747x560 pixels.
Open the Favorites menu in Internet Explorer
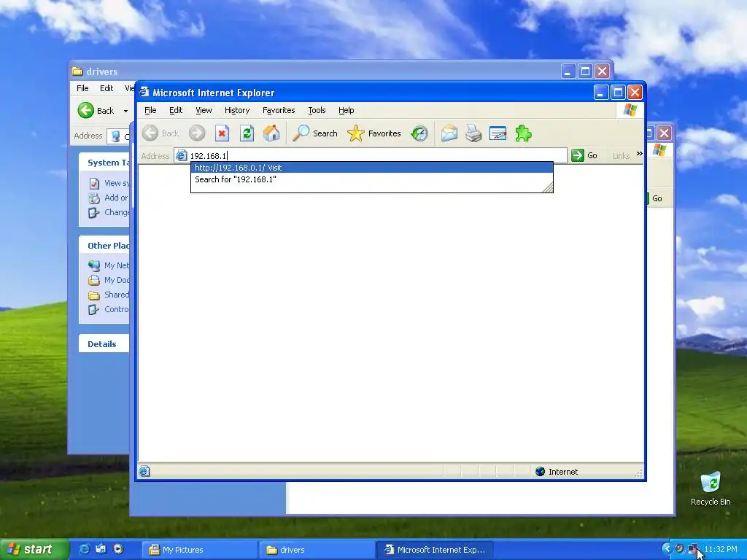(279, 110)
